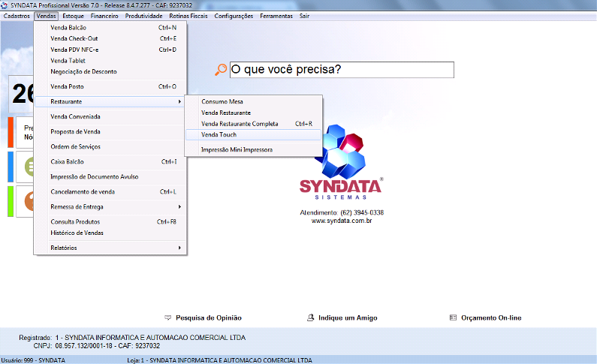This screenshot has height=364, width=597.
Task: Open the Ferramentas menu
Action: [276, 16]
